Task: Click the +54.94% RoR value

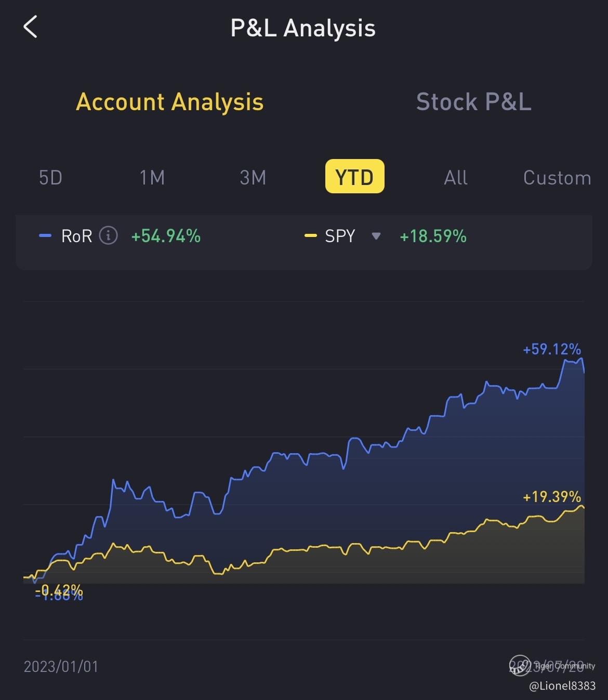Action: point(166,236)
